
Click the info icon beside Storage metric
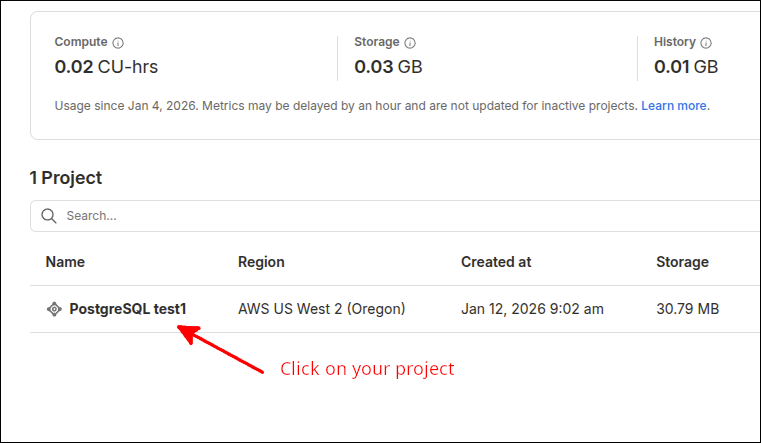(410, 43)
